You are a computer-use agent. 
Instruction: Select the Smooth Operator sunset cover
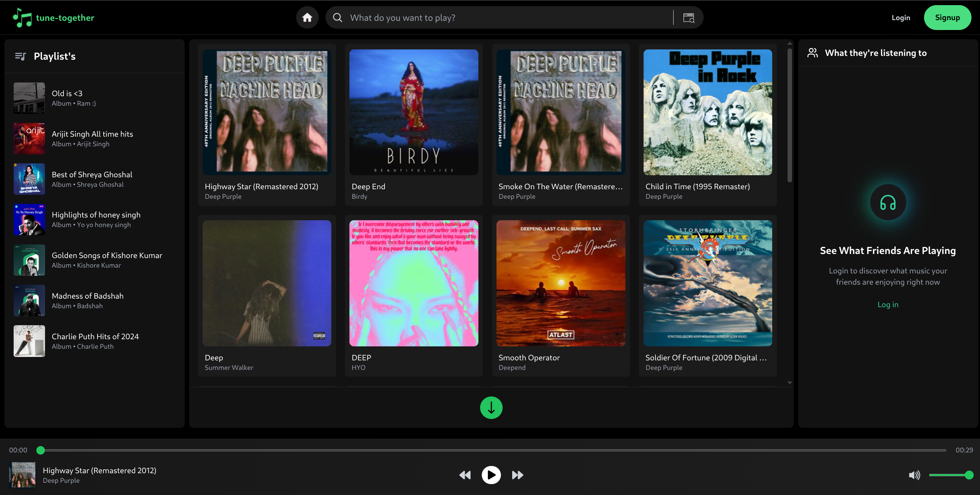[x=561, y=283]
